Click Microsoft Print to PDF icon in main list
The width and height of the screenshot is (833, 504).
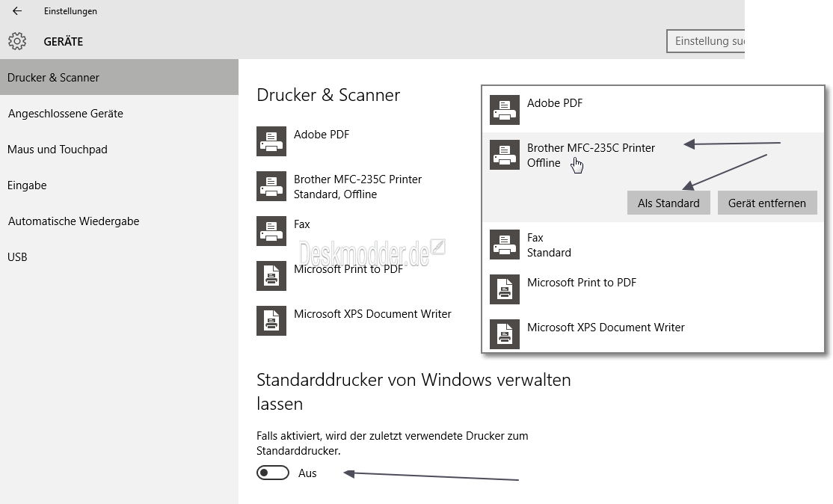(271, 276)
